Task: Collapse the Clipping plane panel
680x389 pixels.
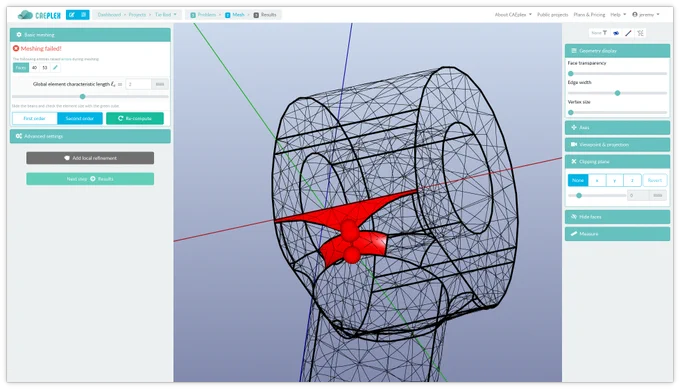Action: [617, 161]
